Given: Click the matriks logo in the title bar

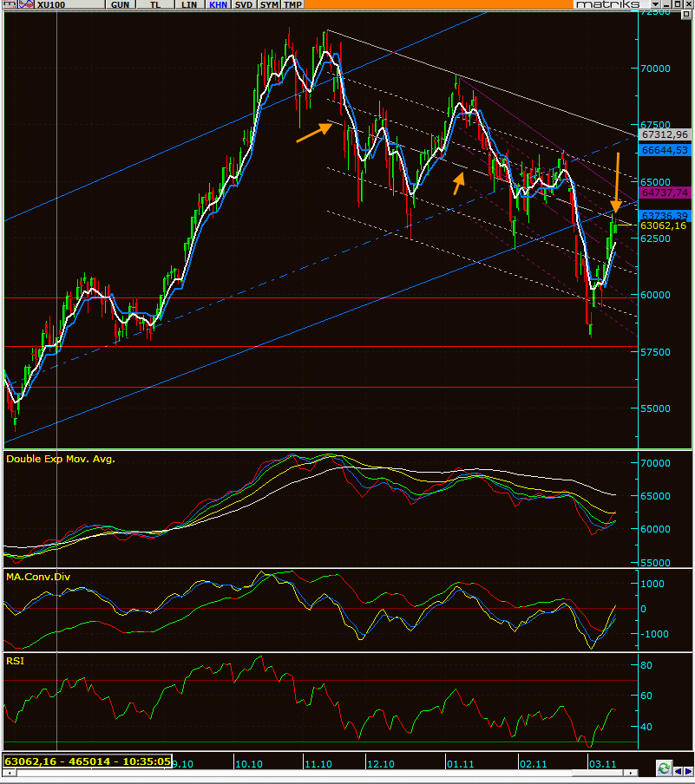Looking at the screenshot, I should coord(607,5).
